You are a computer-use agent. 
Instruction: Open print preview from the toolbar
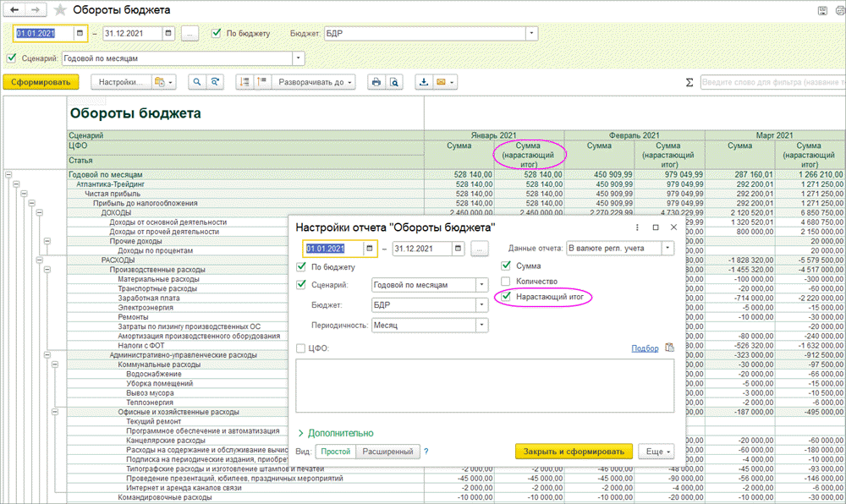394,82
